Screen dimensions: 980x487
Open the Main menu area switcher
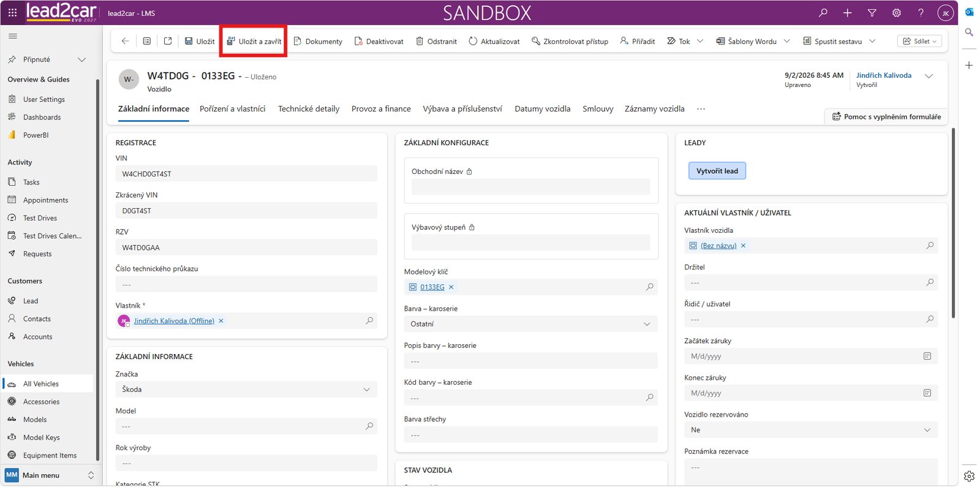(x=50, y=475)
